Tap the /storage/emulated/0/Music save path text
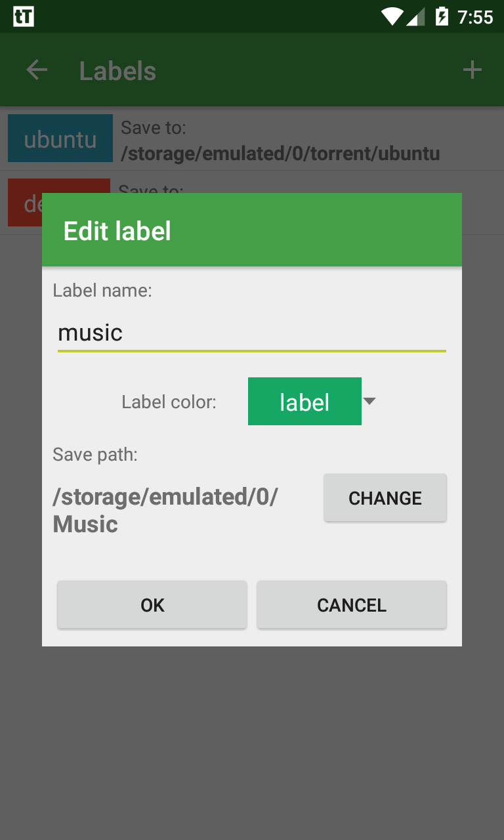Viewport: 504px width, 840px height. pos(165,511)
